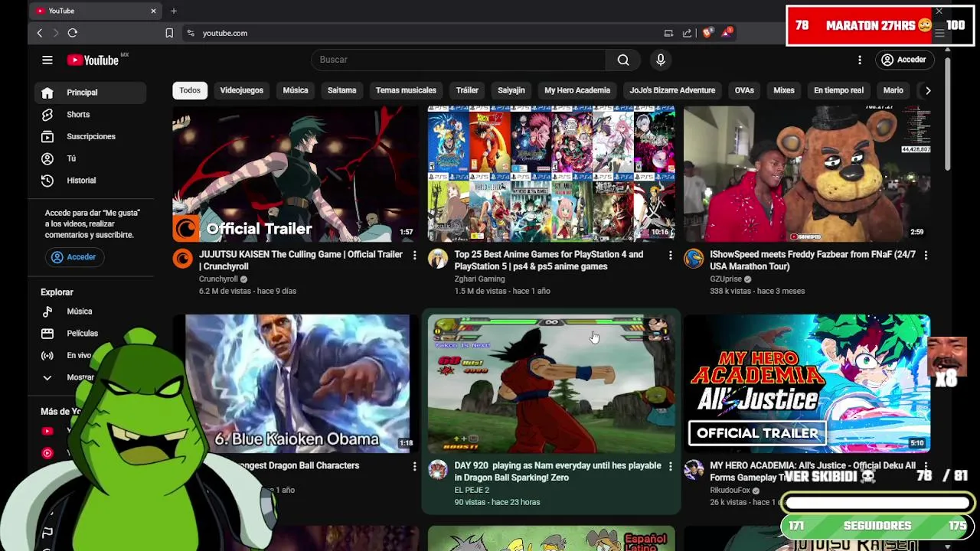Open Historial in sidebar

(90, 181)
